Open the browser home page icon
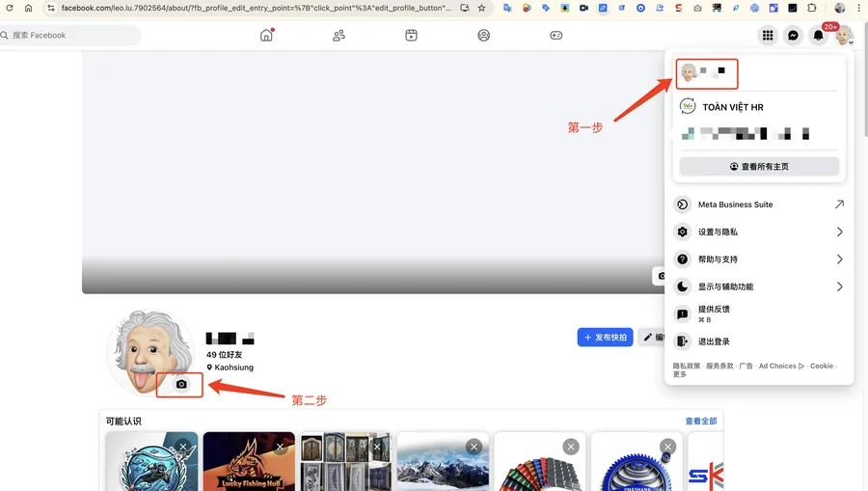The height and width of the screenshot is (491, 868). (x=28, y=8)
